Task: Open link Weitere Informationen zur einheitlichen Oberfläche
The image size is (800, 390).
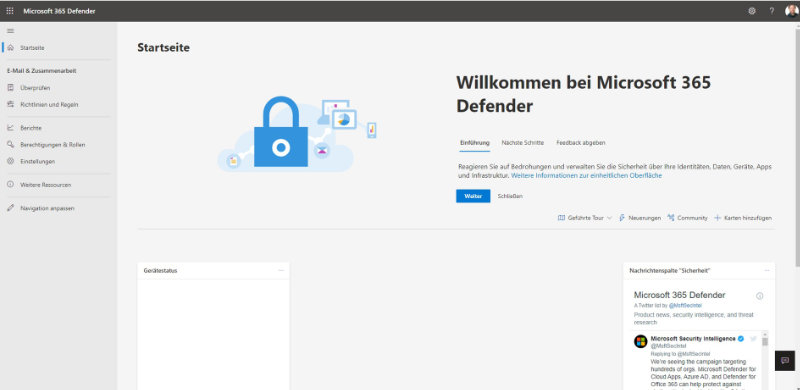Action: tap(586, 176)
